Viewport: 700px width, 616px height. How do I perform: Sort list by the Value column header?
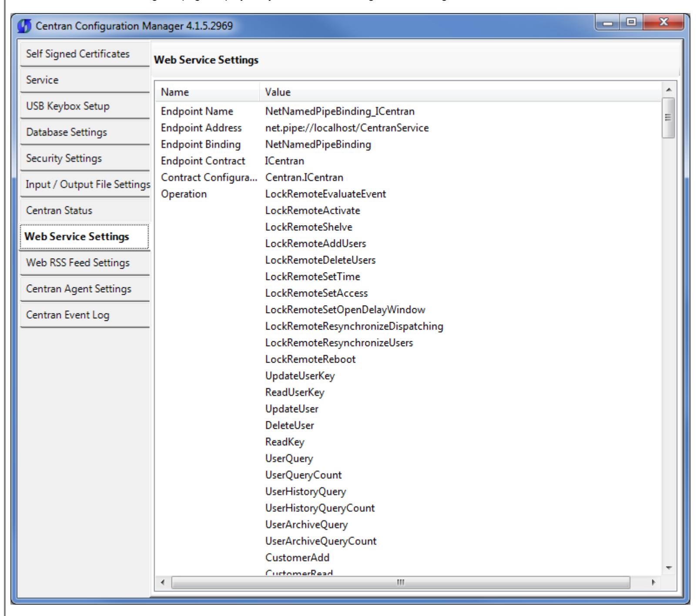(x=461, y=92)
